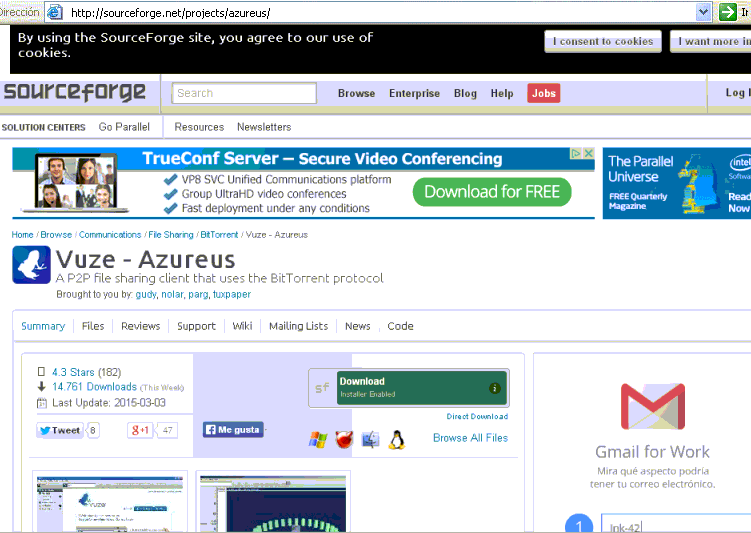Screen dimensions: 751x533
Task: Click the 4.3 Stars rating link
Action: [x=73, y=372]
